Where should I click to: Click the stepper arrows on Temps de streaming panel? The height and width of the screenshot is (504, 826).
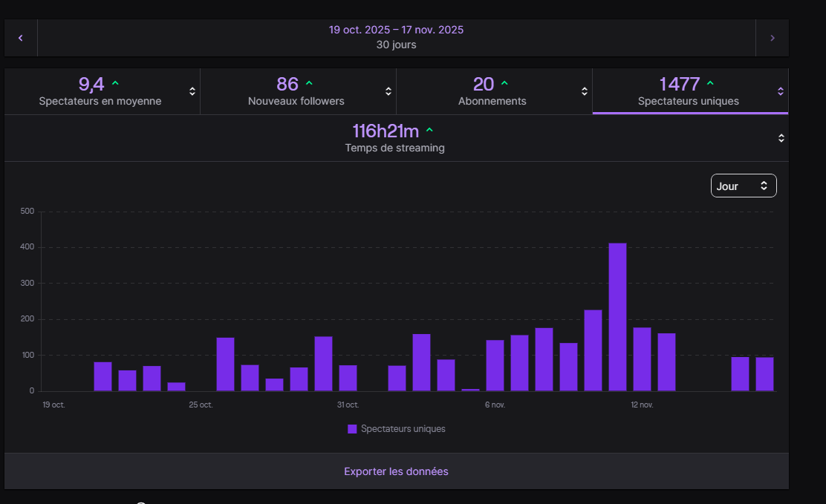point(780,137)
